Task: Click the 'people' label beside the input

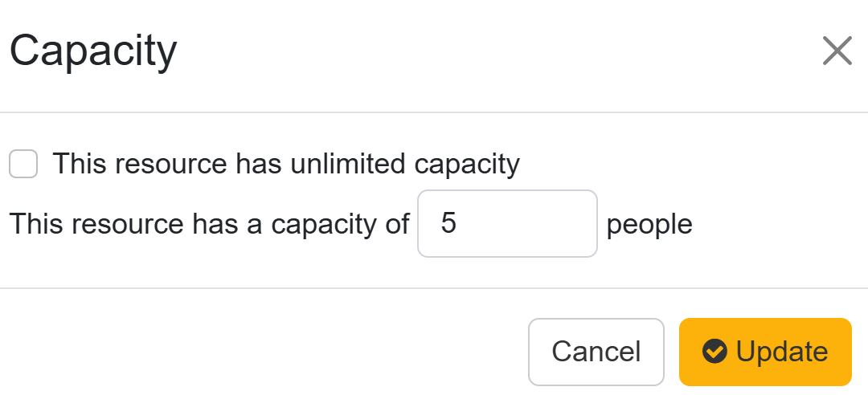Action: tap(649, 224)
